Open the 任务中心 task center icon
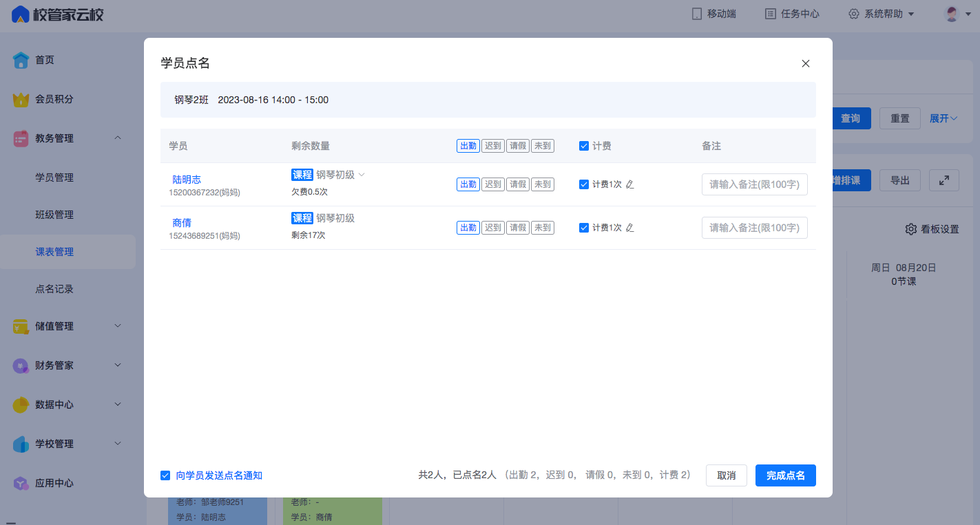 (771, 14)
